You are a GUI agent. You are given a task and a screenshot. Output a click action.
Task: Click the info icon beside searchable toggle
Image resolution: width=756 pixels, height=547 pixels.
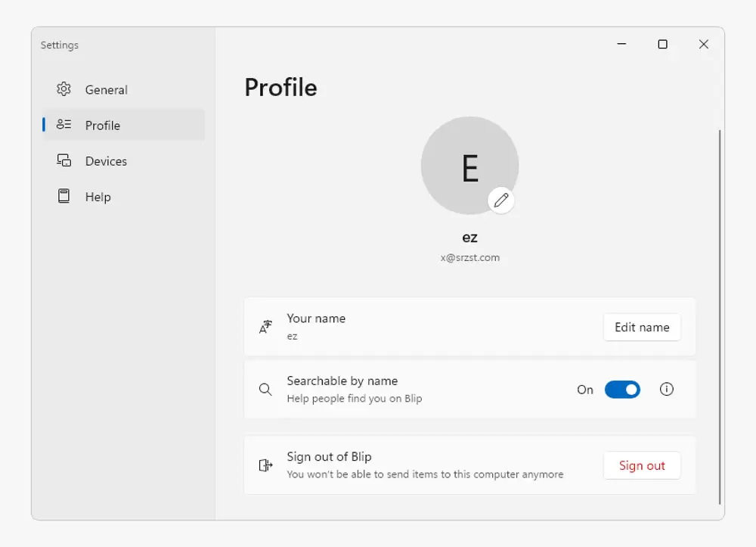[666, 390]
